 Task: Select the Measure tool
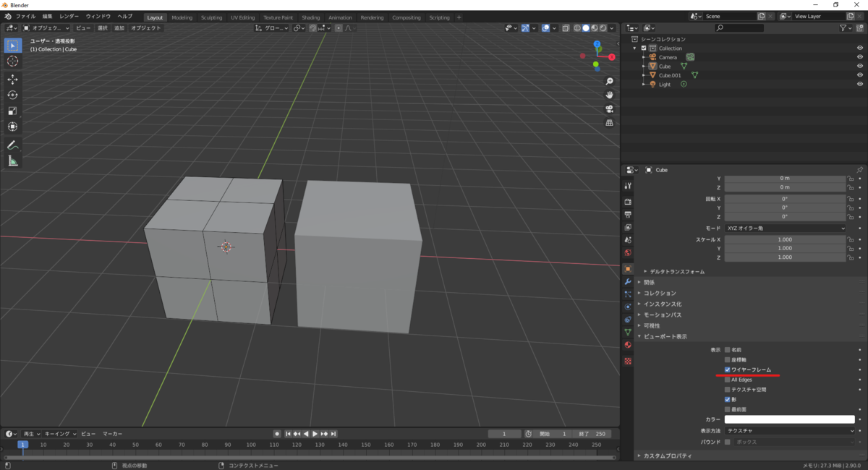(13, 161)
